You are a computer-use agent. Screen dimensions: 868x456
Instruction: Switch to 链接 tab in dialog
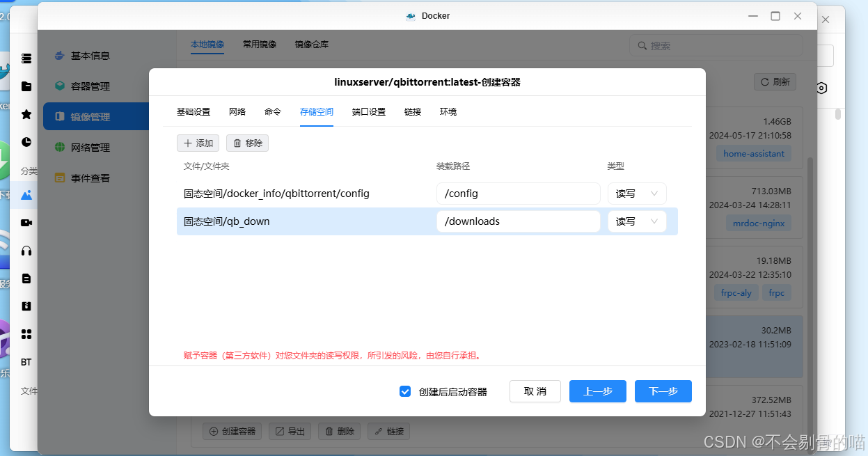pos(413,112)
